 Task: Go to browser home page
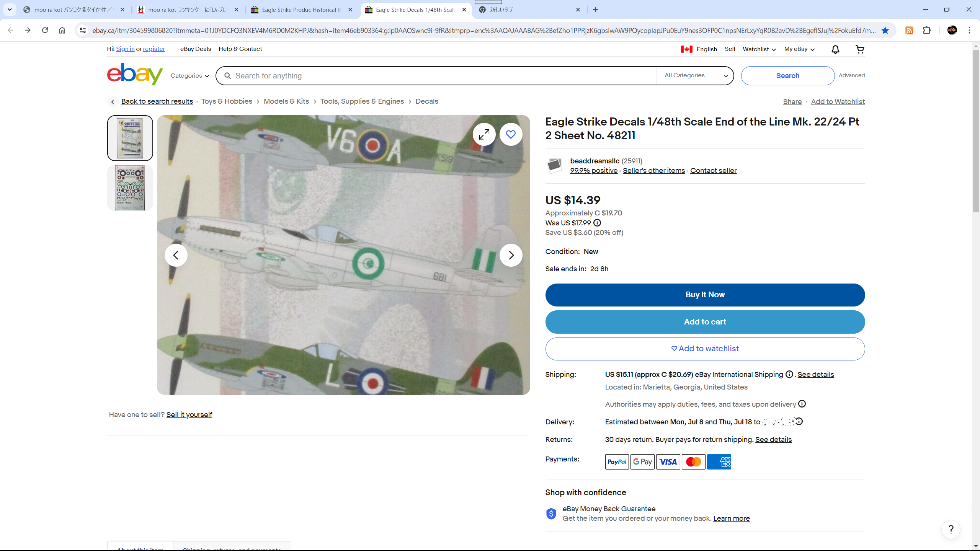click(x=62, y=30)
